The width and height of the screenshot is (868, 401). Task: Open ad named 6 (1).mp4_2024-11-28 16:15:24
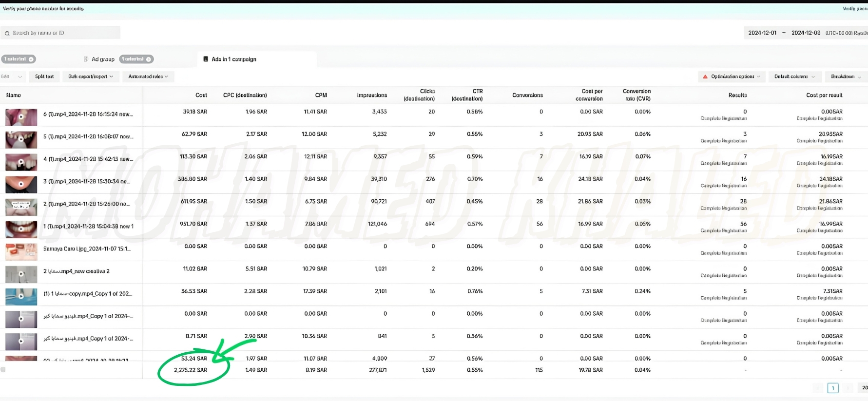click(88, 114)
